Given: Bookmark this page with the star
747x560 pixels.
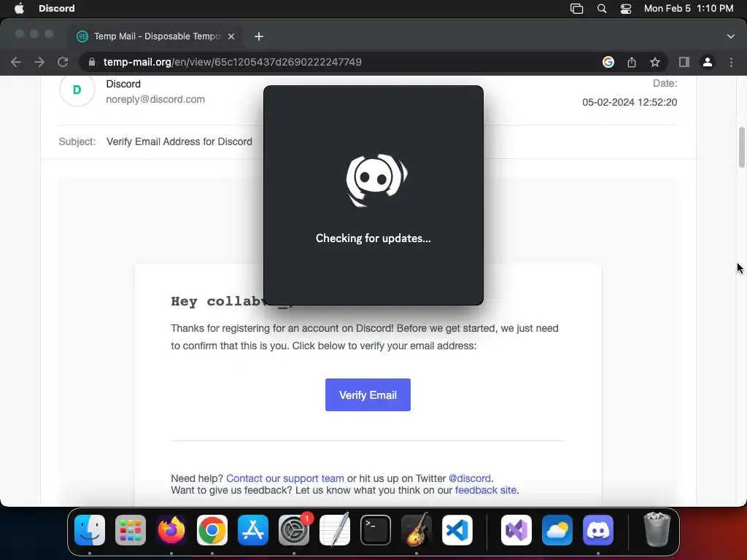Looking at the screenshot, I should click(x=655, y=62).
